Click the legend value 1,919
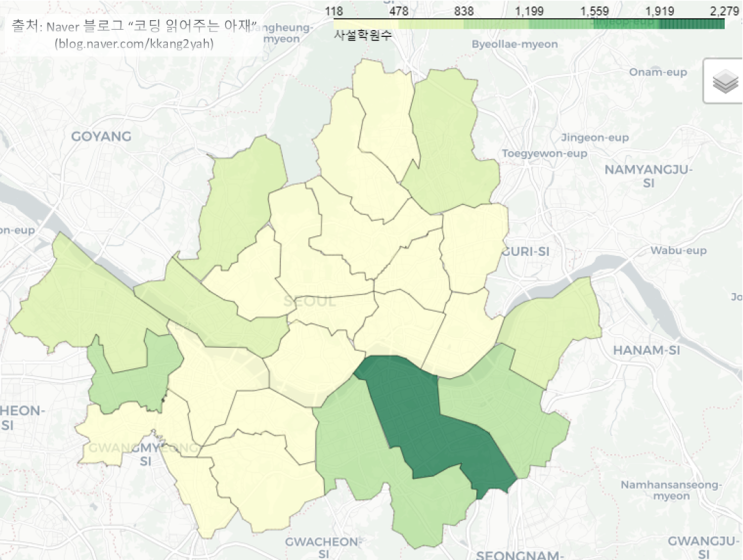The width and height of the screenshot is (743, 560). (x=660, y=11)
